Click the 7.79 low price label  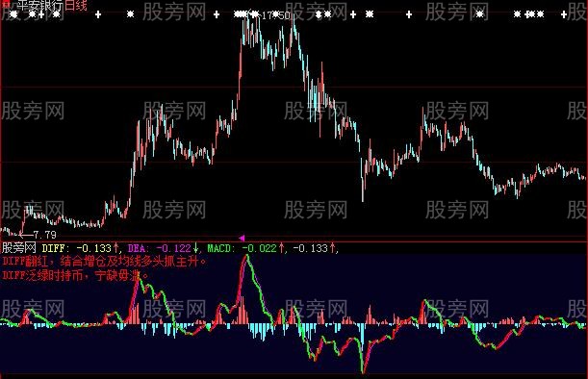[44, 235]
